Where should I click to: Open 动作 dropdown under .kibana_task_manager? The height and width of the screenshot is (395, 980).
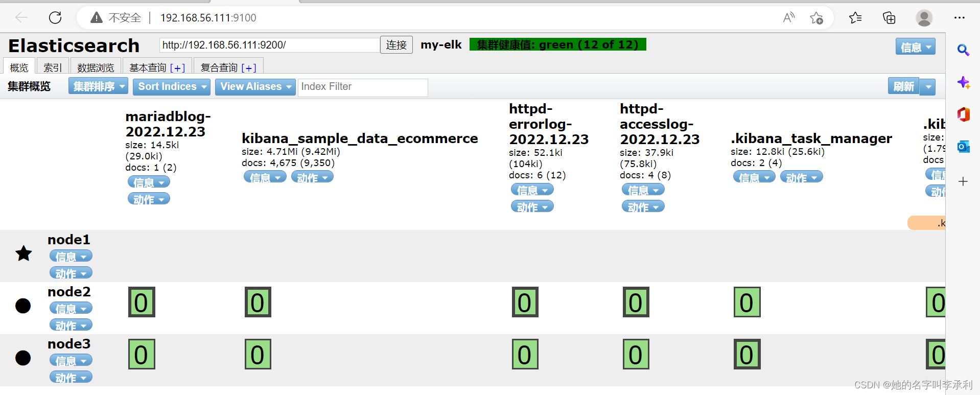point(802,177)
